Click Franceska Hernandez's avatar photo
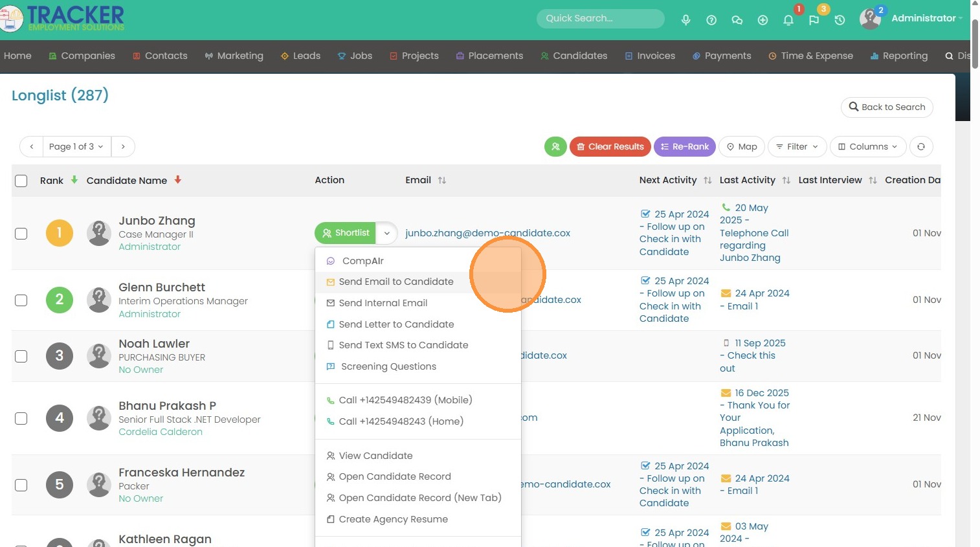Viewport: 980px width, 547px height. point(99,485)
